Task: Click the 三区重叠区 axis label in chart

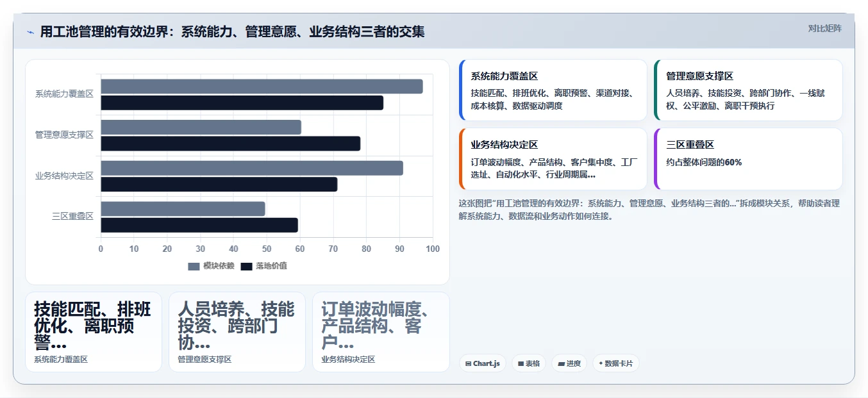Action: (72, 216)
